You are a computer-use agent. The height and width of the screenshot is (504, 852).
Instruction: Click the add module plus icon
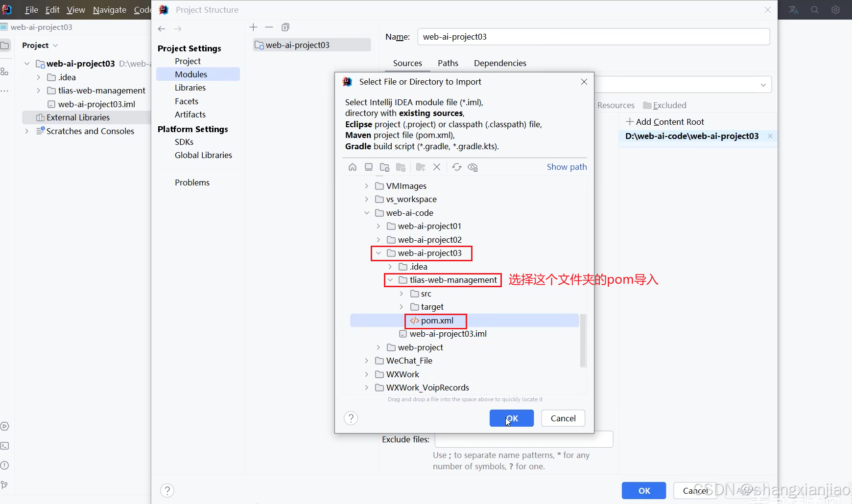[253, 27]
